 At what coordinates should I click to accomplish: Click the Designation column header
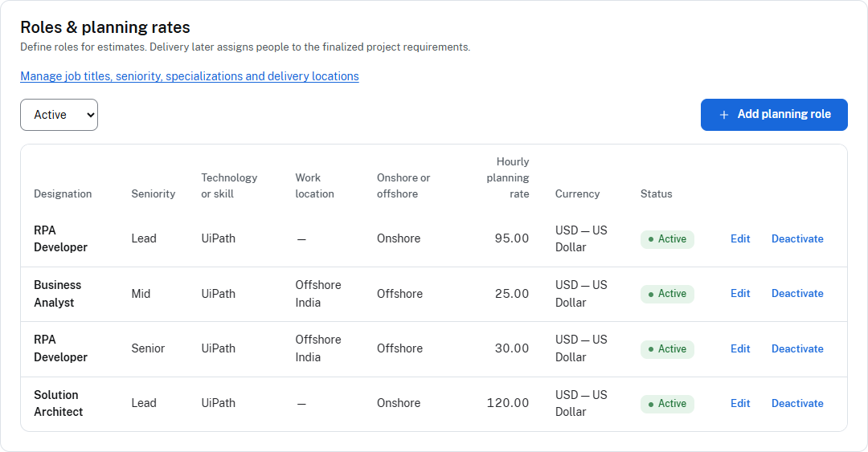click(x=63, y=194)
